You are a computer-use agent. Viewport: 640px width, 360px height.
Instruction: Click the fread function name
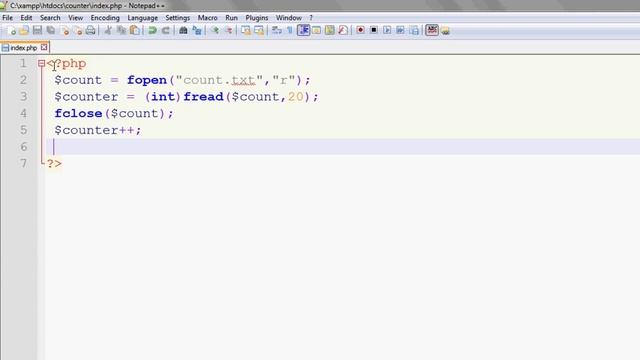(x=203, y=97)
